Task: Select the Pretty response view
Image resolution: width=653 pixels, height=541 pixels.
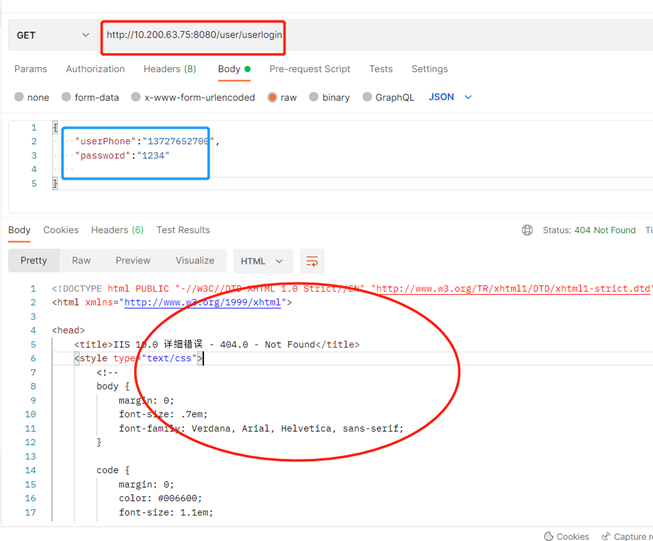Action: pos(34,261)
